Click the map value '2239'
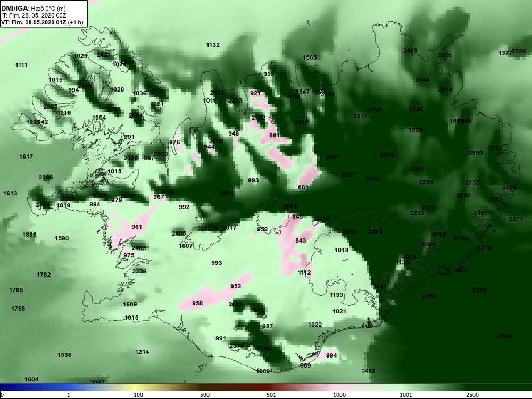This screenshot has height=399, width=532. (x=139, y=271)
